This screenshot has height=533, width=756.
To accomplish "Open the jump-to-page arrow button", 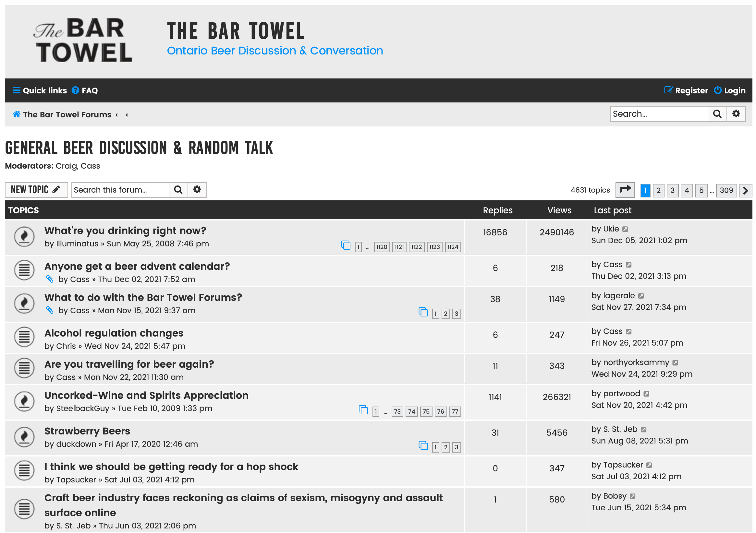I will click(x=625, y=190).
